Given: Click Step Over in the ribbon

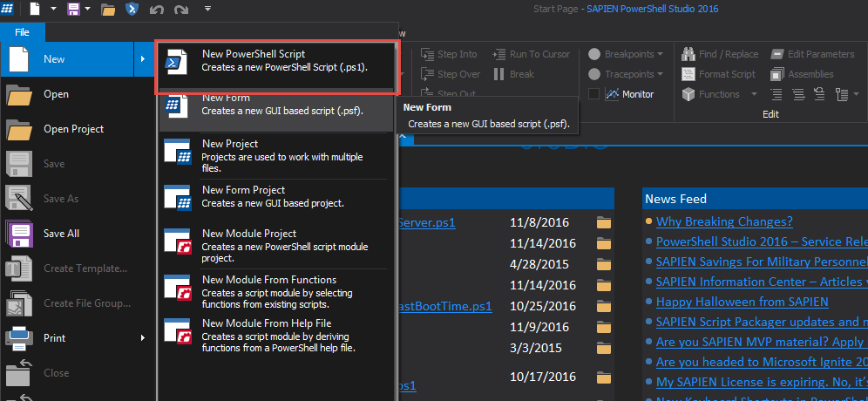Looking at the screenshot, I should (x=450, y=74).
